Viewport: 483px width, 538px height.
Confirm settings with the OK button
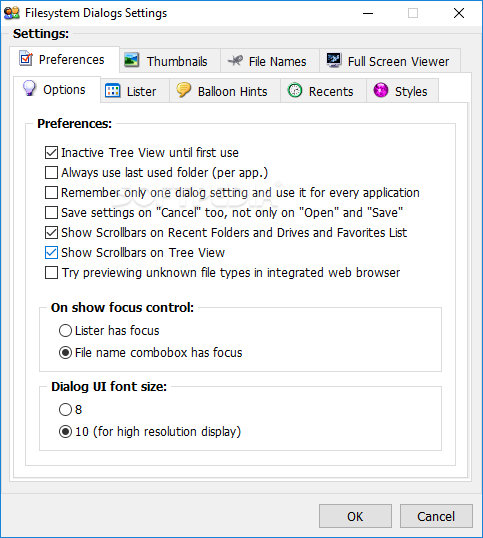[x=355, y=516]
